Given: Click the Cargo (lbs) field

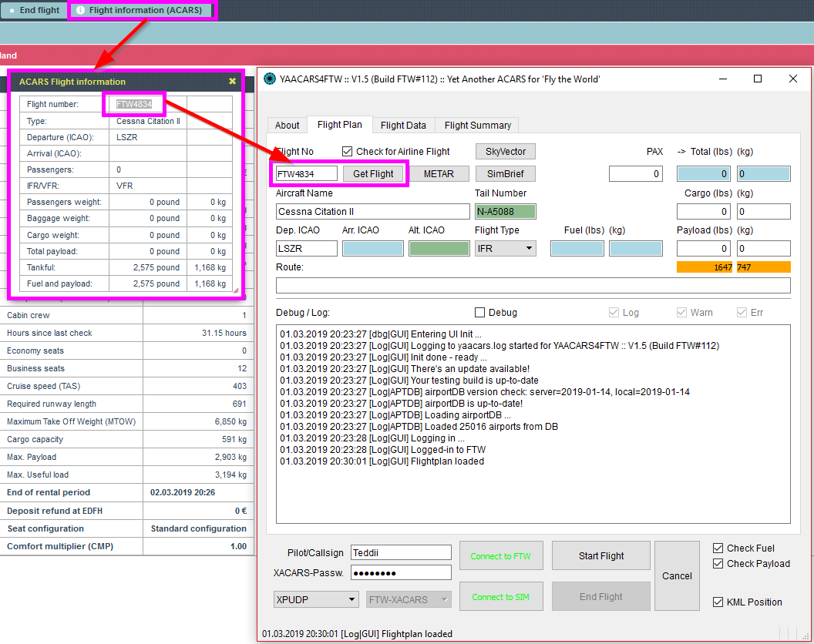Looking at the screenshot, I should click(704, 212).
